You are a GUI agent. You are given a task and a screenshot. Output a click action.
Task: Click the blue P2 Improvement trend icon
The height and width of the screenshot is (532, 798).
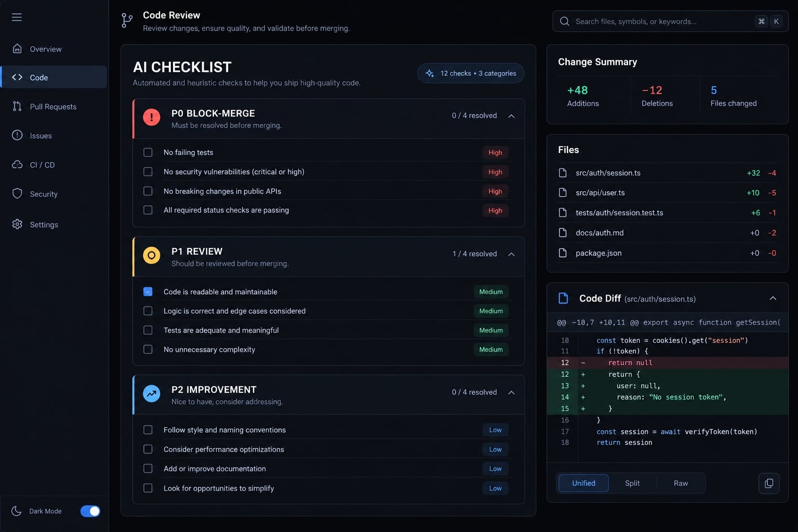152,393
